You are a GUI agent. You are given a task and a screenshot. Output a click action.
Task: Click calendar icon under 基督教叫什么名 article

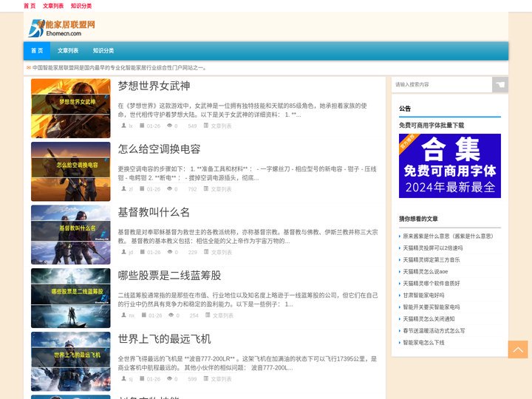click(x=142, y=252)
